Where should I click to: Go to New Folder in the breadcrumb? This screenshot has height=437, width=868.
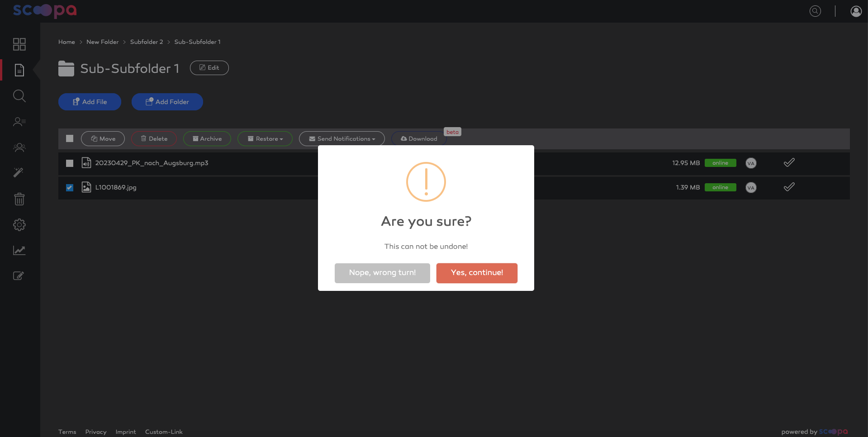coord(103,42)
